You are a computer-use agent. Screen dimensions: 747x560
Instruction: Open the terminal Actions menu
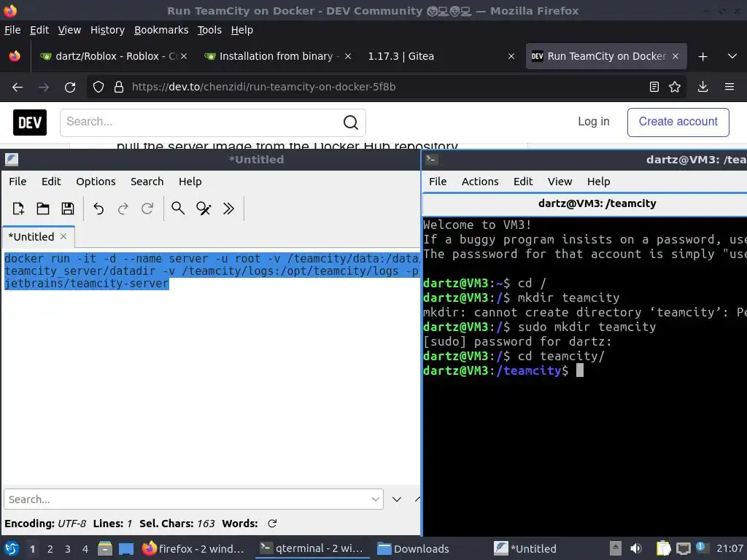click(x=480, y=182)
